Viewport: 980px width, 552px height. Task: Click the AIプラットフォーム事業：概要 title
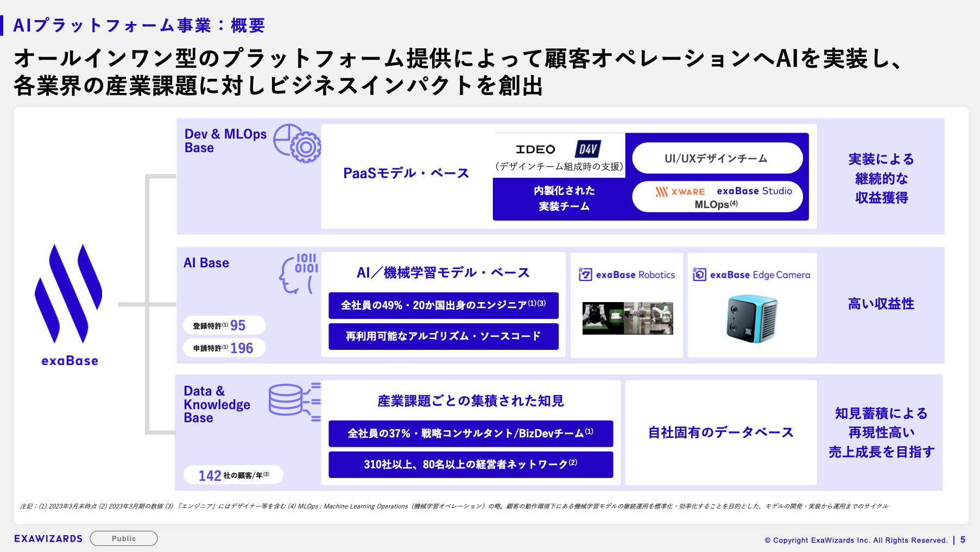pos(139,26)
